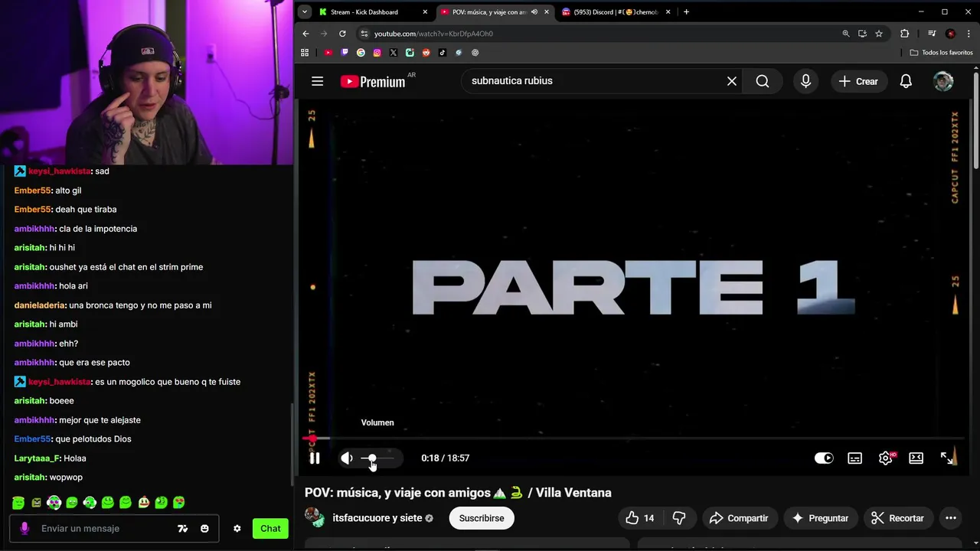Send message with green Chat button
Screen dimensions: 980x551
(270, 528)
